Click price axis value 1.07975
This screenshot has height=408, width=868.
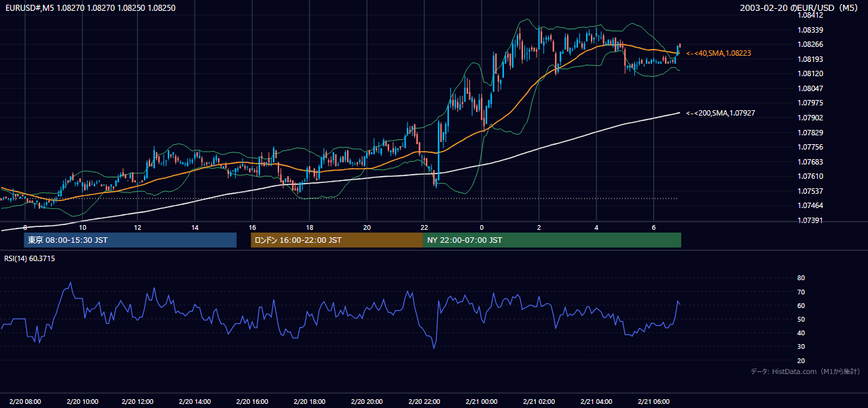click(810, 103)
